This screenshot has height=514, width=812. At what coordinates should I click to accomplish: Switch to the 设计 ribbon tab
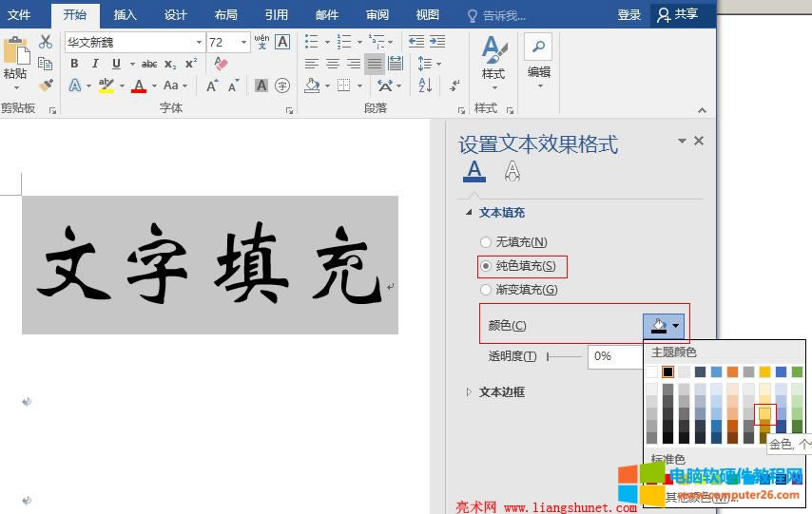175,14
